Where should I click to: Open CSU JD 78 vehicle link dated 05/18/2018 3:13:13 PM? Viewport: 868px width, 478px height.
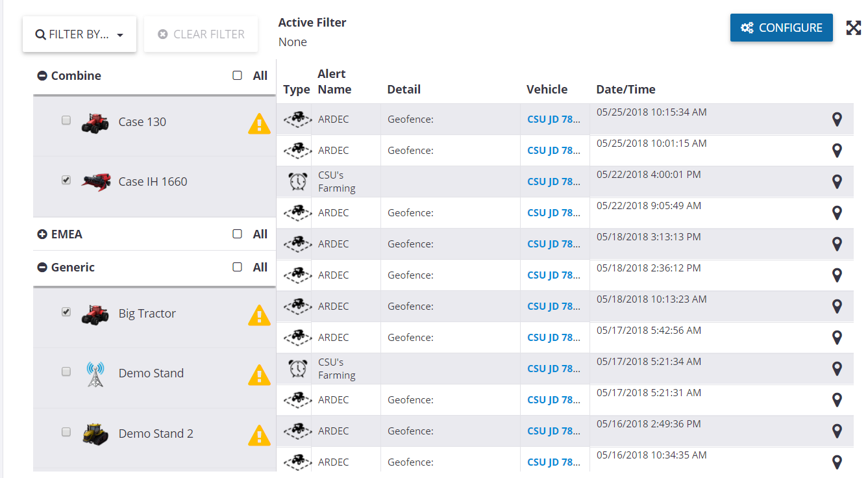[x=554, y=244]
